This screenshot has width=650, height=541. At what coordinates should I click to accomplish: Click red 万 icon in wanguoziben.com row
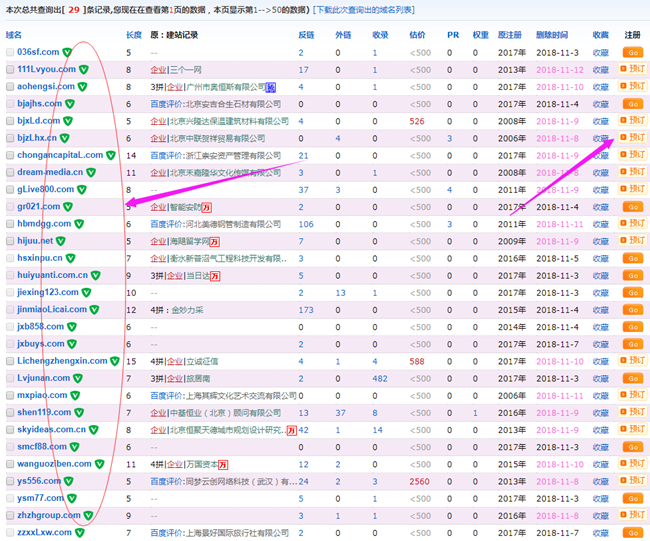coord(223,464)
